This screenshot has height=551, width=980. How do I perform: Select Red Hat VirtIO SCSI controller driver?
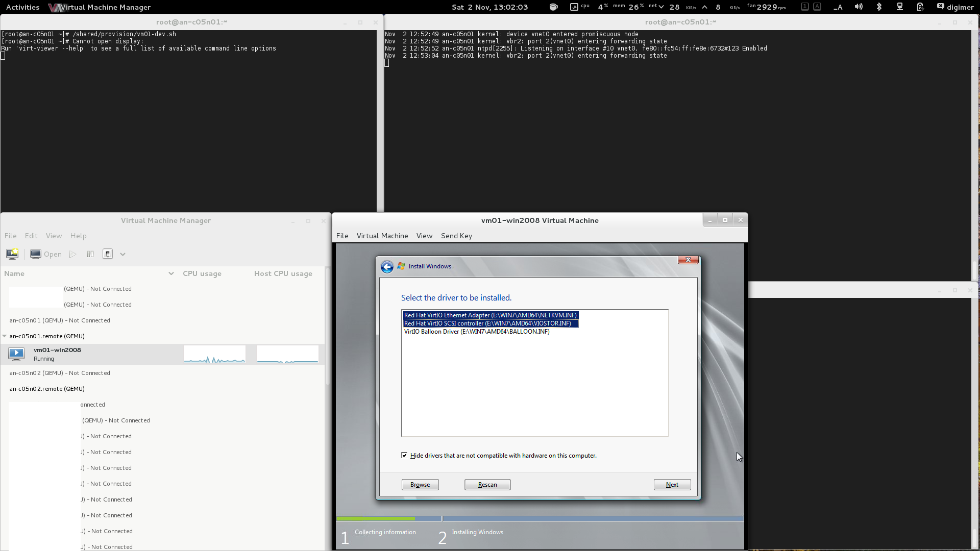[491, 323]
